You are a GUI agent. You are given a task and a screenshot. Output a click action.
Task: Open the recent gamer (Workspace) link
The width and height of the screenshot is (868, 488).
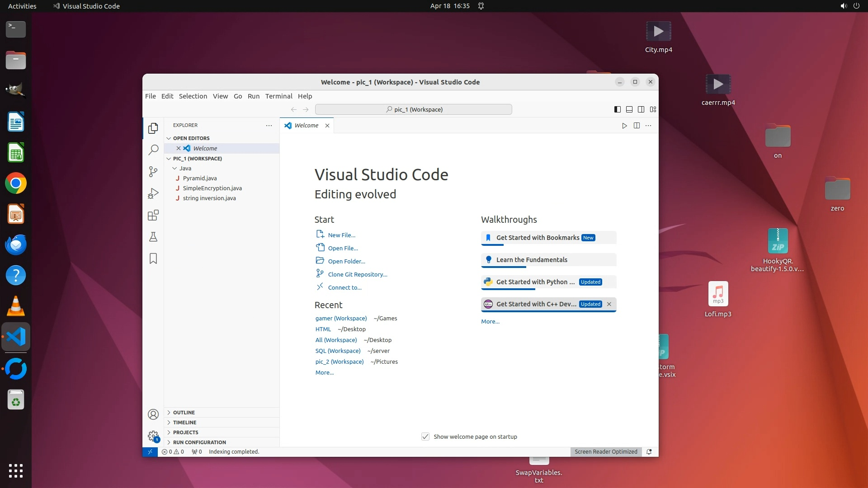pyautogui.click(x=341, y=319)
